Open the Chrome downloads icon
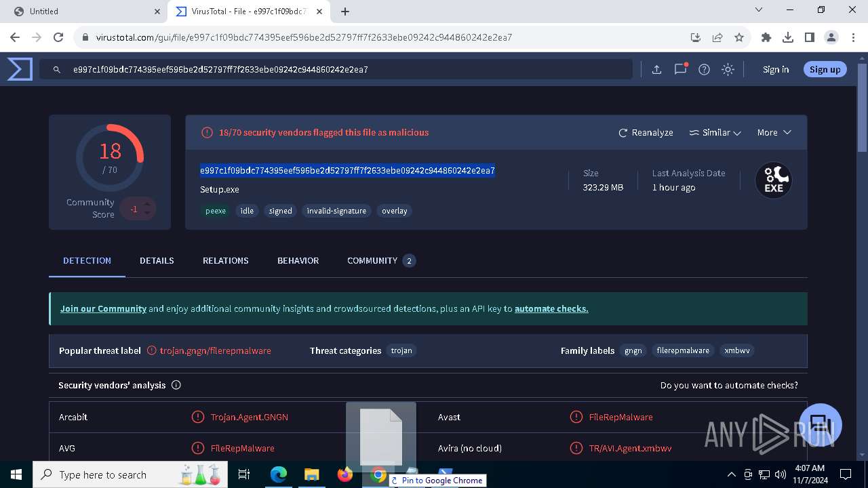Screen dimensions: 868x488 point(788,37)
